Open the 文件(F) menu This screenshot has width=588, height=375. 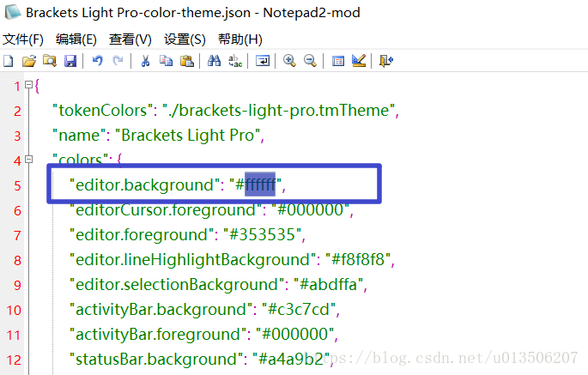23,39
